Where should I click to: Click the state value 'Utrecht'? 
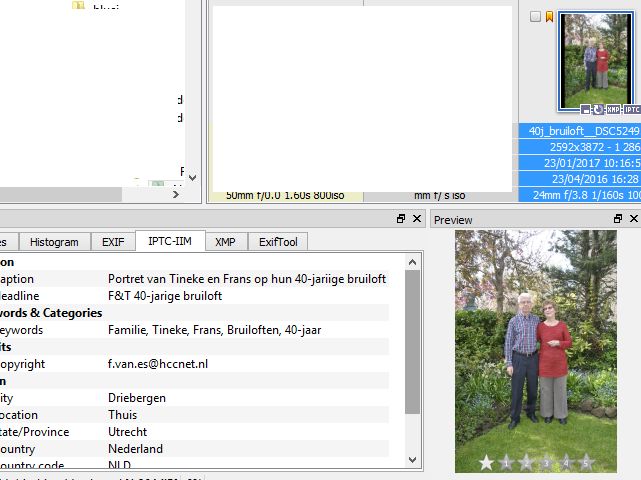128,432
